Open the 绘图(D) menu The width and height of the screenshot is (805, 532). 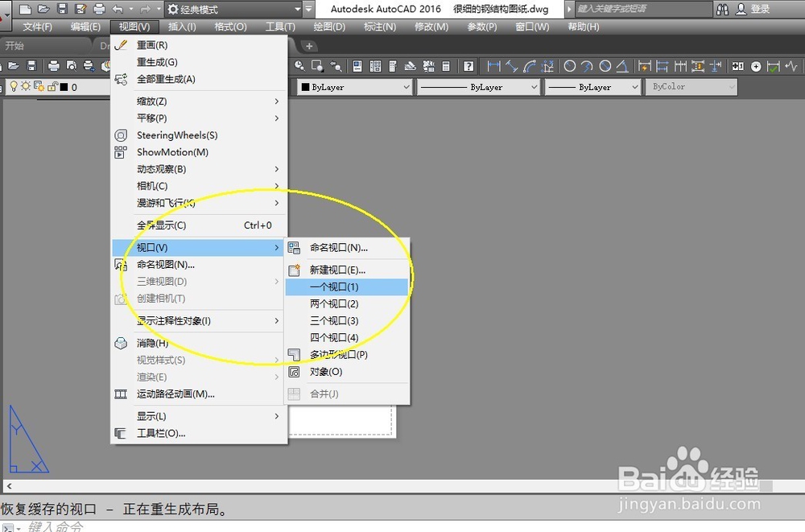[x=329, y=27]
